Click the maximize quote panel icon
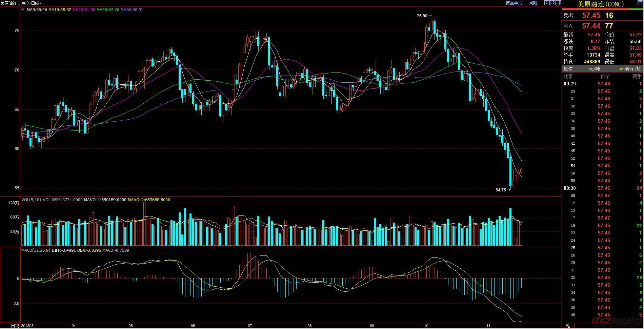Screen dimensions: 644x329 pos(640,3)
